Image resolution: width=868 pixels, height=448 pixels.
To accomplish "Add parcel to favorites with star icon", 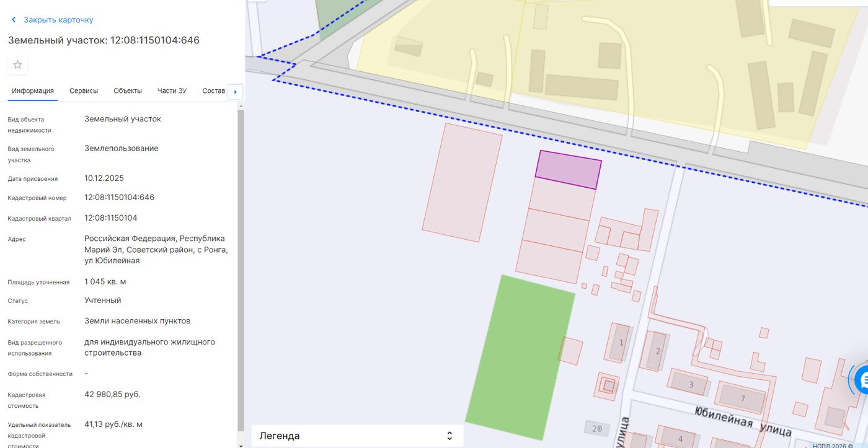I will pos(17,65).
